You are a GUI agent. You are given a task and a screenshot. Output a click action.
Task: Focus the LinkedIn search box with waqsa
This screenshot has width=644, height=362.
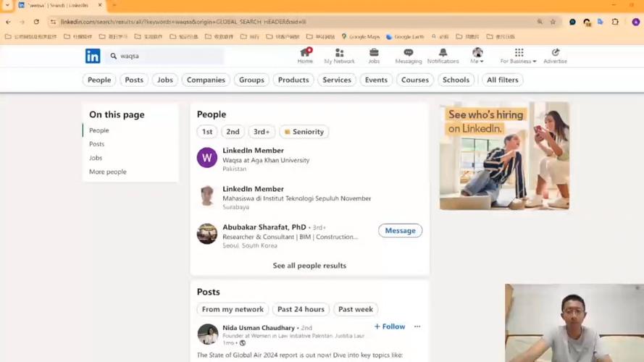pyautogui.click(x=164, y=56)
